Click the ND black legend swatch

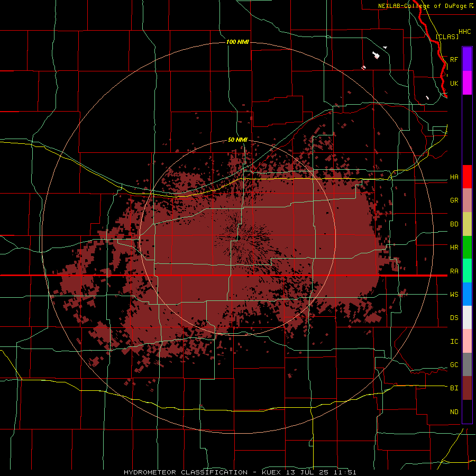point(467,411)
